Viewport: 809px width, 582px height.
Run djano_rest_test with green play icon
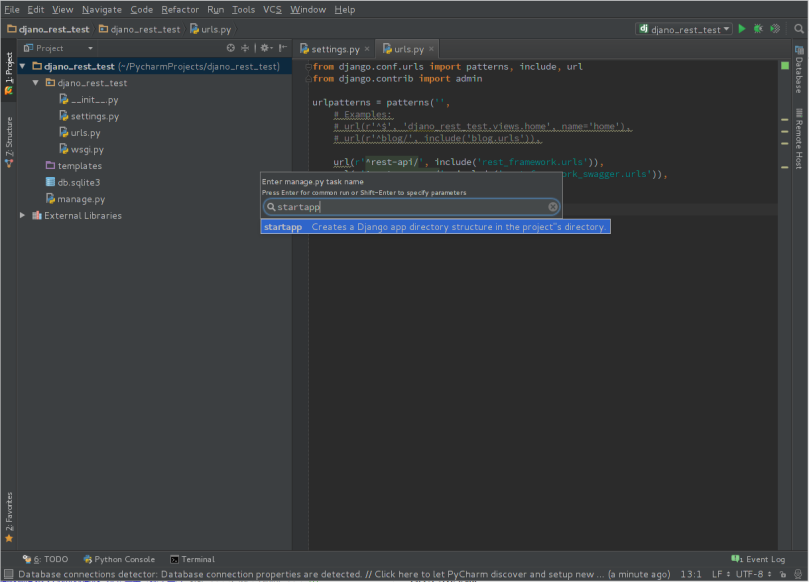click(x=742, y=29)
